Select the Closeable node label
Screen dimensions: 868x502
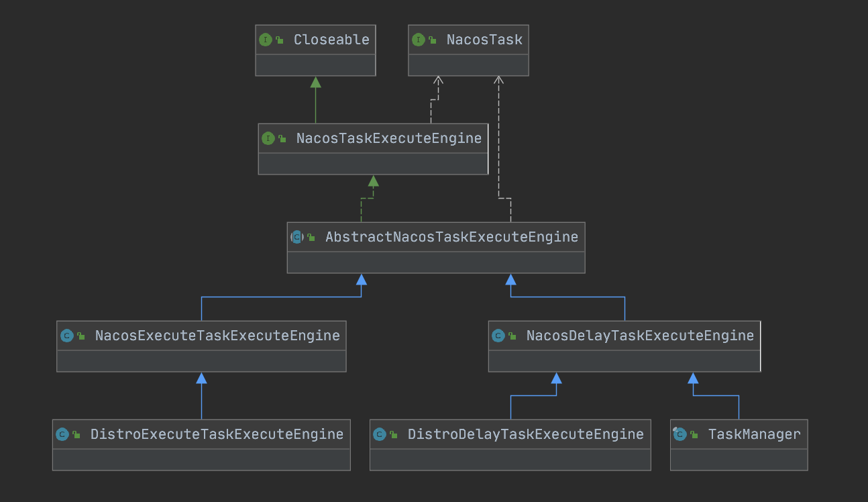point(331,40)
